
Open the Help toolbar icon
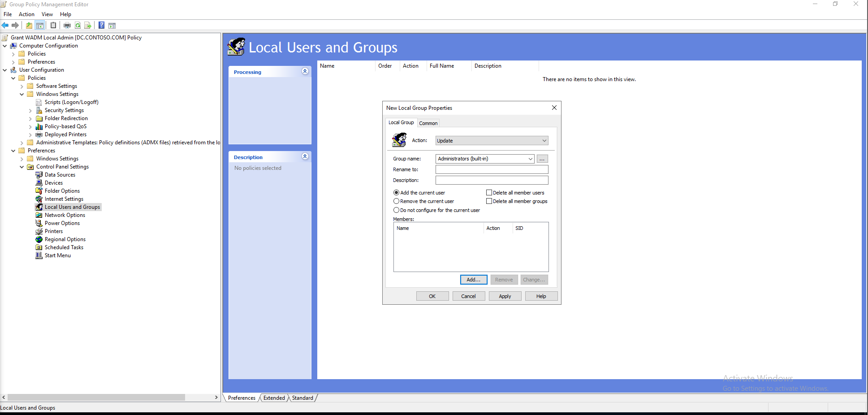click(101, 25)
